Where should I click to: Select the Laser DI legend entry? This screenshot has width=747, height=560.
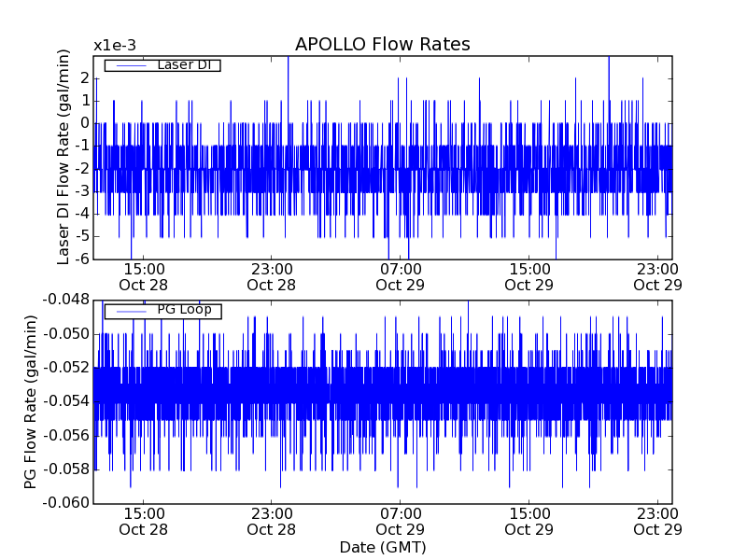[x=183, y=64]
